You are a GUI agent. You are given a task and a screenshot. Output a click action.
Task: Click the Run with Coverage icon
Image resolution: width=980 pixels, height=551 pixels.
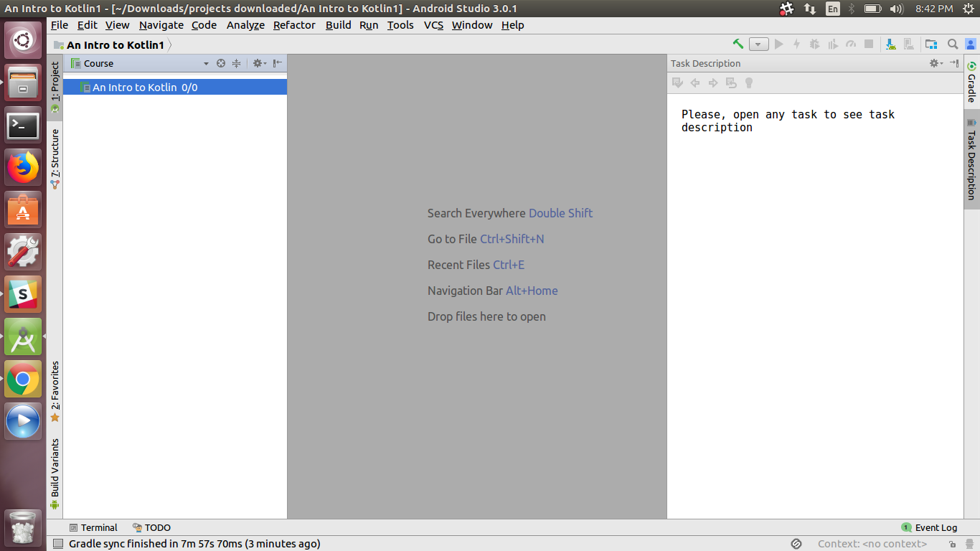tap(832, 44)
